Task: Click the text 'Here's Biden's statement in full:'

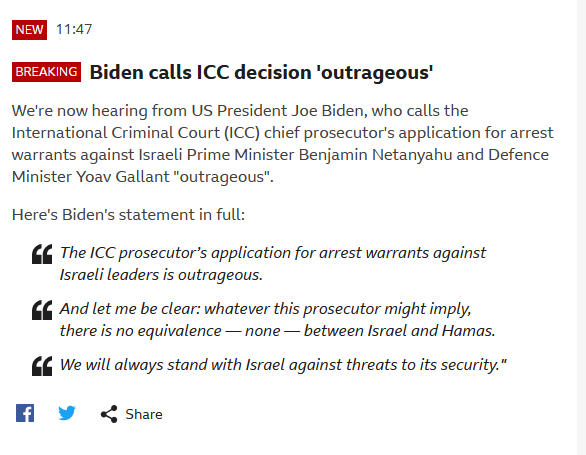Action: pyautogui.click(x=128, y=215)
